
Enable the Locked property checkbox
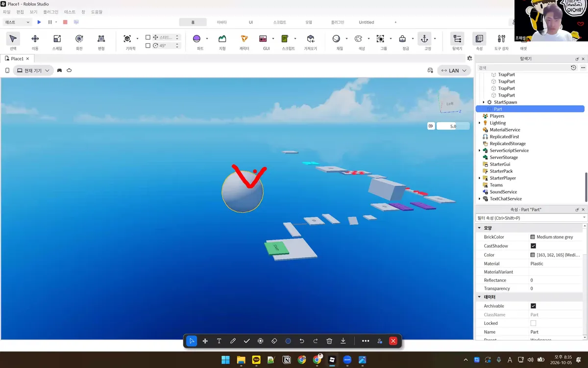click(533, 323)
